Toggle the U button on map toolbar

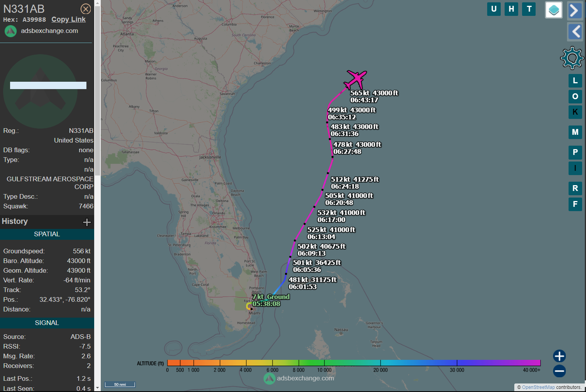pyautogui.click(x=494, y=9)
